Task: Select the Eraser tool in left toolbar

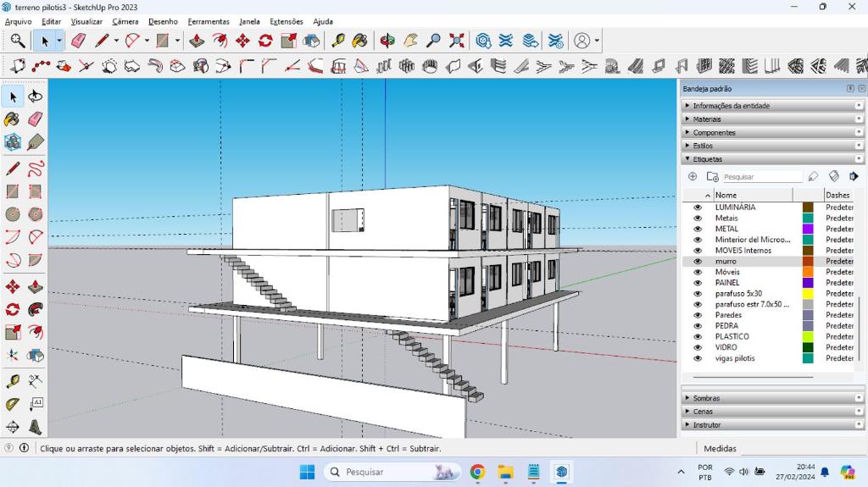Action: point(36,119)
